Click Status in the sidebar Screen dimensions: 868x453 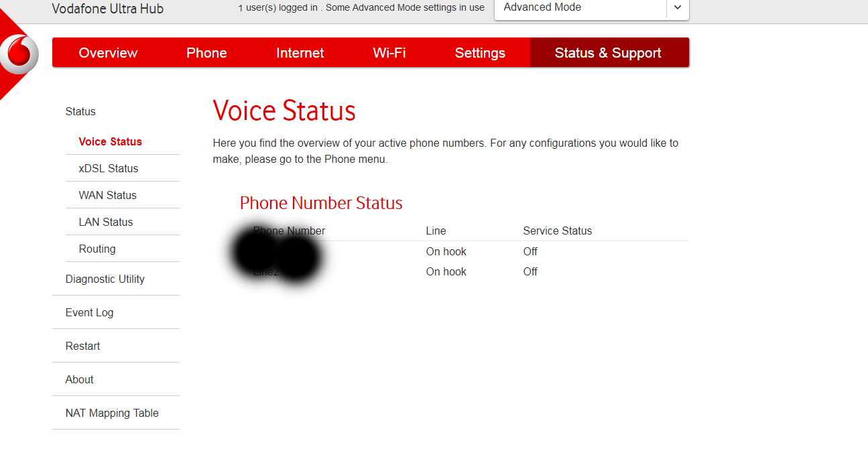[x=80, y=112]
